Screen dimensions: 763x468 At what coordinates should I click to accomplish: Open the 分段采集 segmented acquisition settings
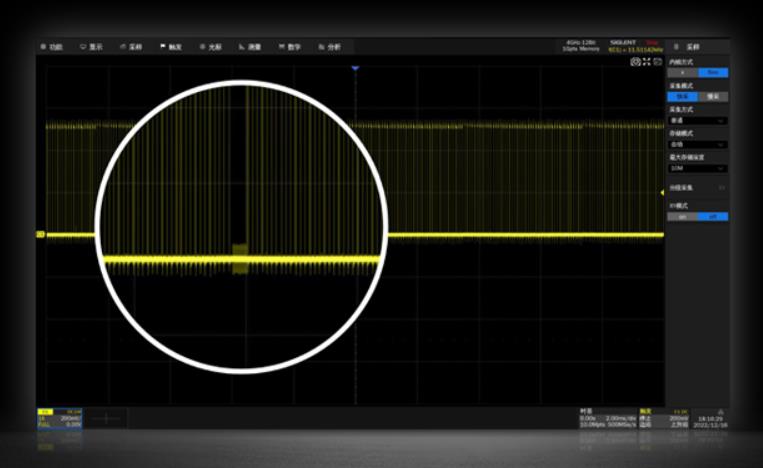tap(697, 187)
